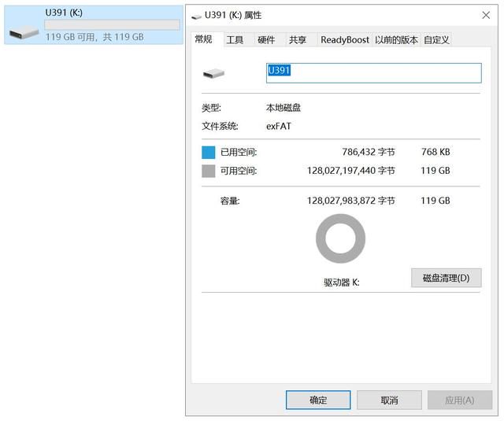
Task: Click the 128,027,197,440 字节 free space value
Action: click(x=351, y=171)
